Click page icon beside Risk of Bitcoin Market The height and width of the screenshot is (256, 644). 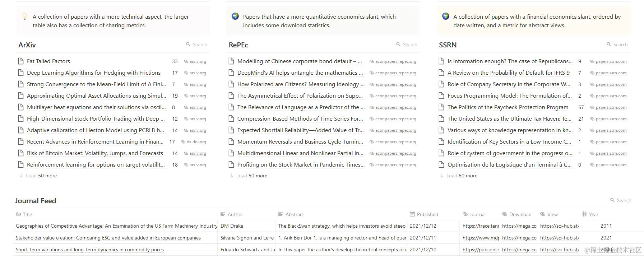point(21,153)
